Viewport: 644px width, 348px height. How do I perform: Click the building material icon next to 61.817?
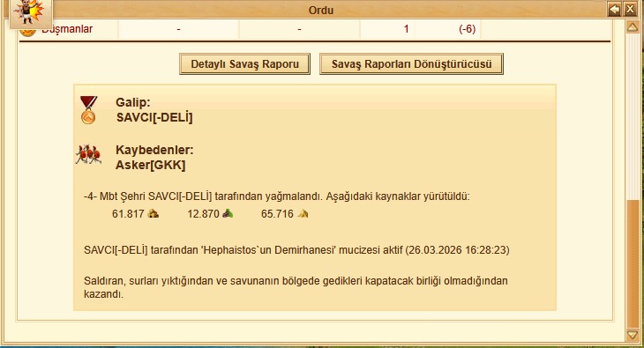pos(154,213)
